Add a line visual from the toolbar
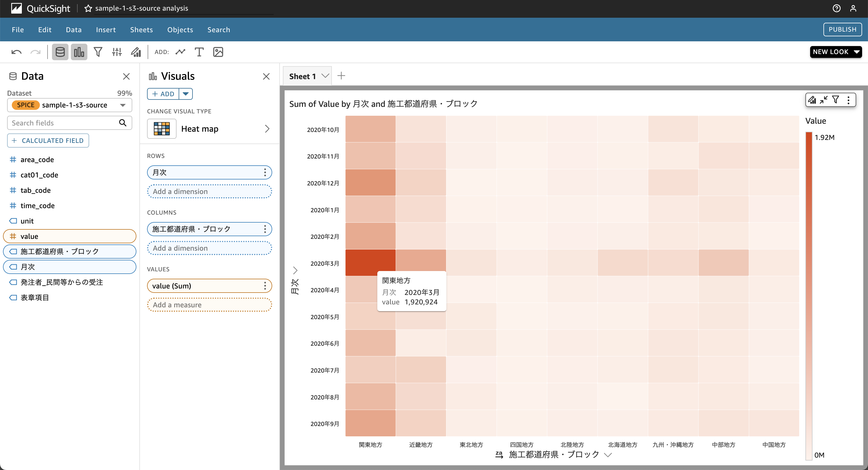Screen dimensions: 868x470 180,52
